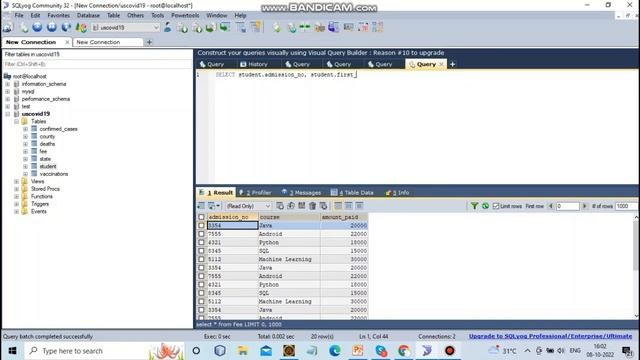Image resolution: width=640 pixels, height=360 pixels.
Task: Collapse the Tables folder node
Action: tap(16, 122)
